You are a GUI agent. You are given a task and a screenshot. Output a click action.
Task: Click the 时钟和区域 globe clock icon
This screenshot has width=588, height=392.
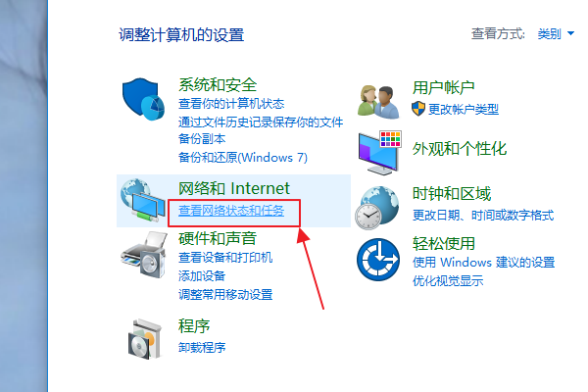[x=377, y=208]
